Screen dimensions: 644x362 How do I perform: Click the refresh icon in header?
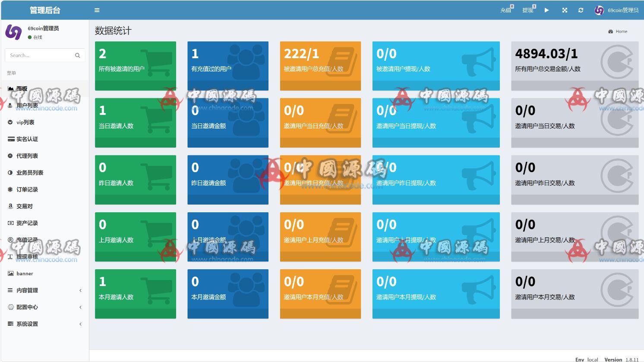[x=581, y=10]
